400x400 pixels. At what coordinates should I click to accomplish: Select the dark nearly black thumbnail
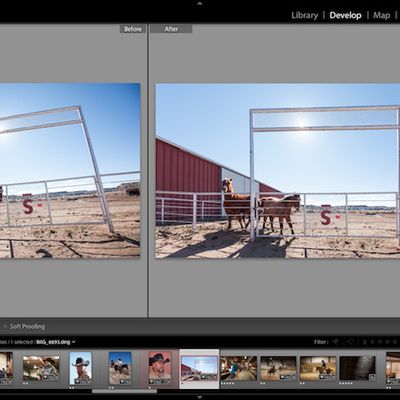point(357,368)
